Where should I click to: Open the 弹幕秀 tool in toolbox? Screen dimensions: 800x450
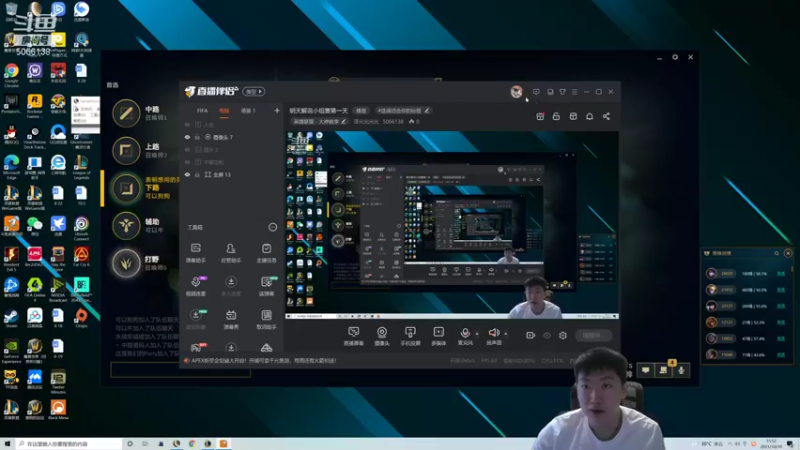coord(231,319)
